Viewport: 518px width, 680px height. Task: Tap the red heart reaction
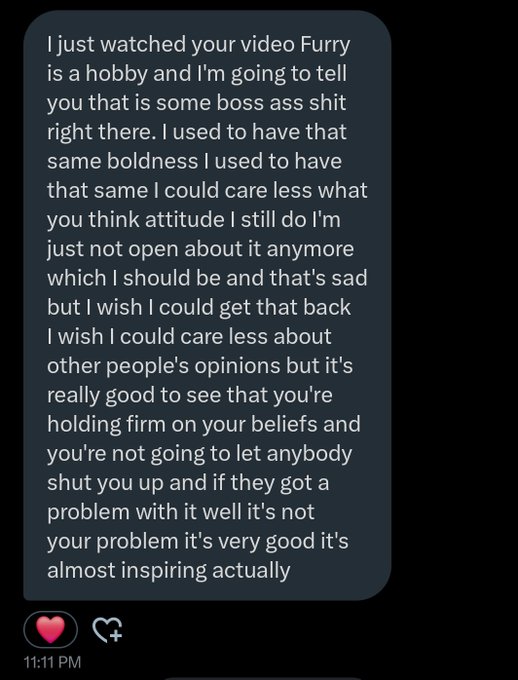50,630
